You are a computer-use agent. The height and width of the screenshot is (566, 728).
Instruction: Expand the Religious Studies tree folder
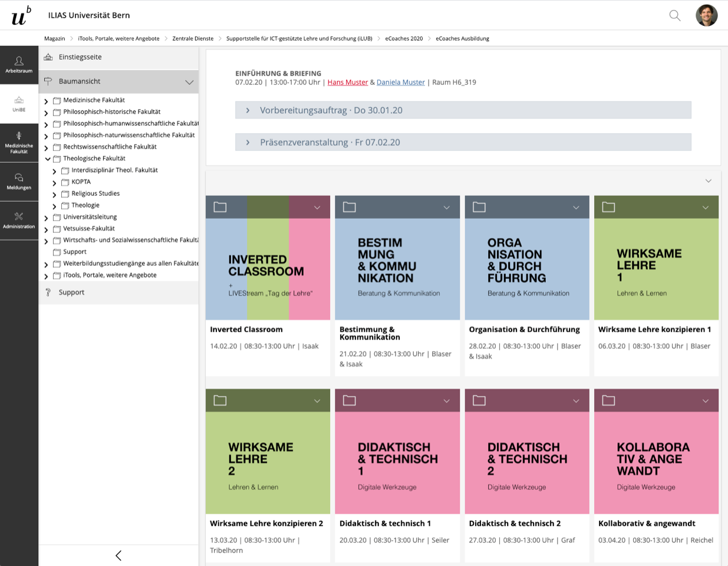click(x=54, y=194)
